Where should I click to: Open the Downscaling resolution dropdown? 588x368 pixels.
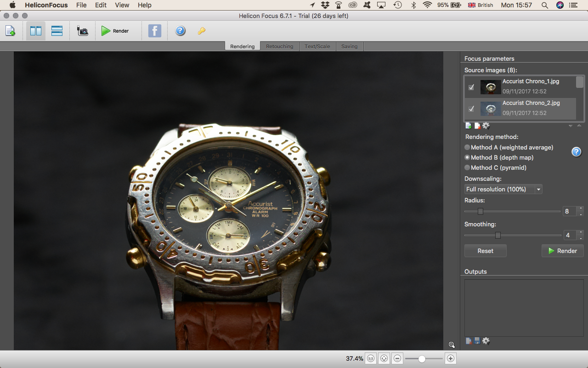pyautogui.click(x=503, y=189)
